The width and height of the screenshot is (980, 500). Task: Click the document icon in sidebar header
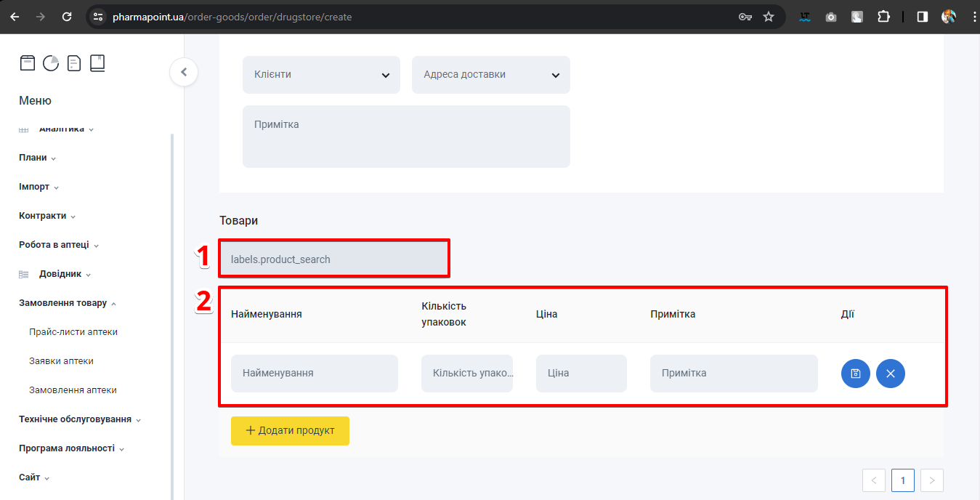coord(74,63)
